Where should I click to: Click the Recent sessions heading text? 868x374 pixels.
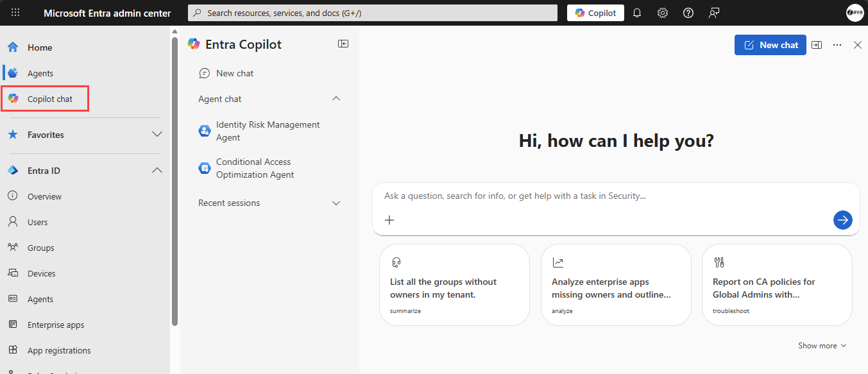pos(229,203)
